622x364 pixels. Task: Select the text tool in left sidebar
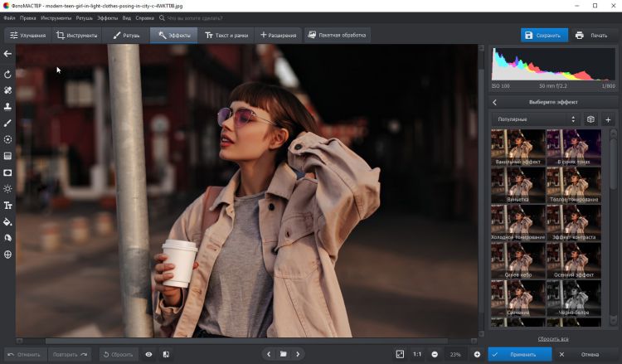tap(7, 205)
